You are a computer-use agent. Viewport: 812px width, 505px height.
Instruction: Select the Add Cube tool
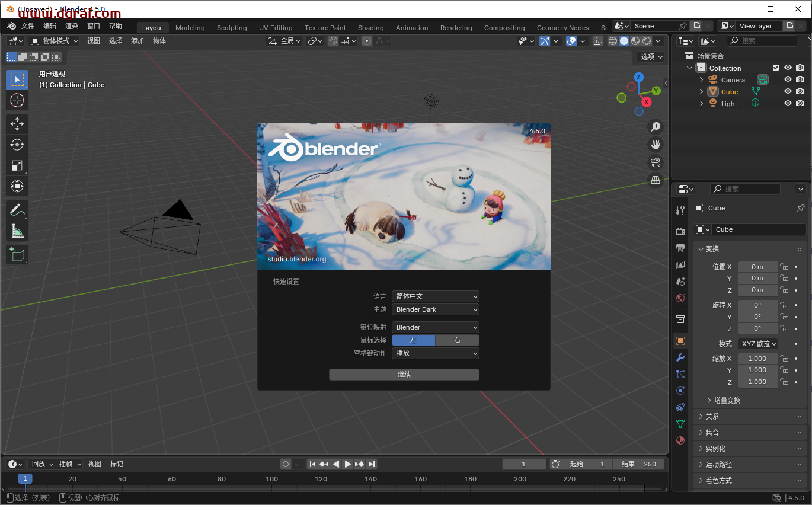coord(17,255)
